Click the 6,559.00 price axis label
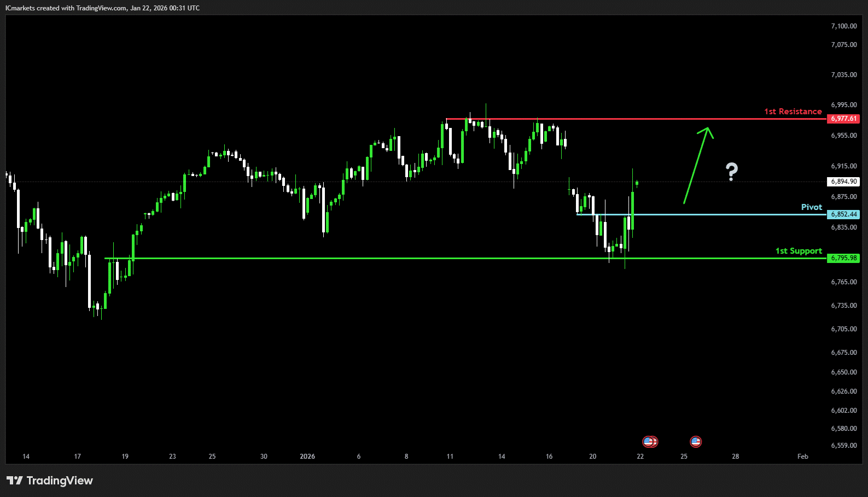The width and height of the screenshot is (868, 497). coord(843,446)
